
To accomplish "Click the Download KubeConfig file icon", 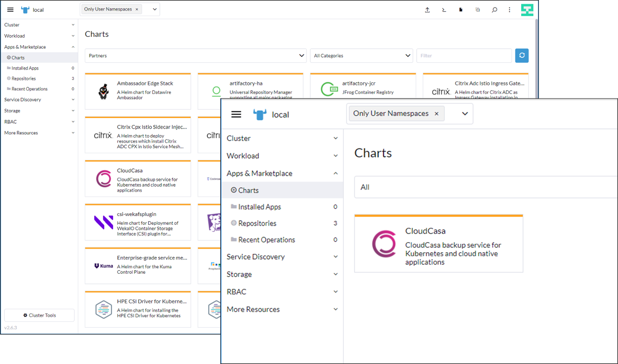I will click(461, 10).
